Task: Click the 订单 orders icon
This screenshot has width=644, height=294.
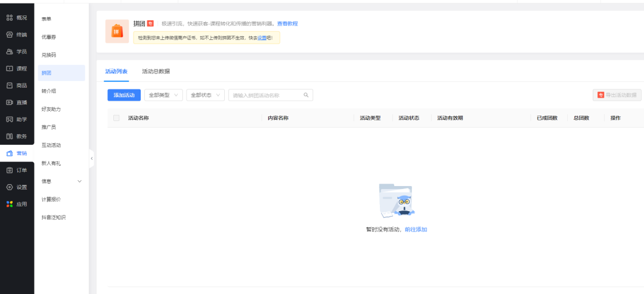Action: (10, 170)
